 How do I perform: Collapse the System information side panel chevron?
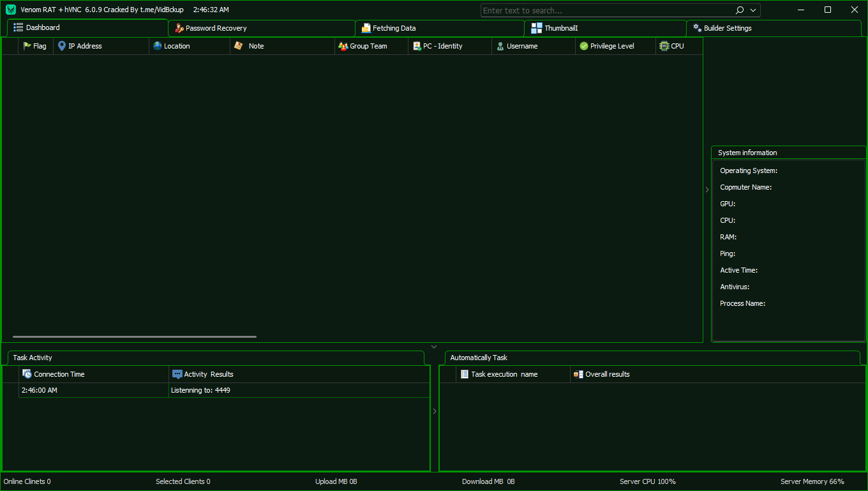tap(707, 190)
